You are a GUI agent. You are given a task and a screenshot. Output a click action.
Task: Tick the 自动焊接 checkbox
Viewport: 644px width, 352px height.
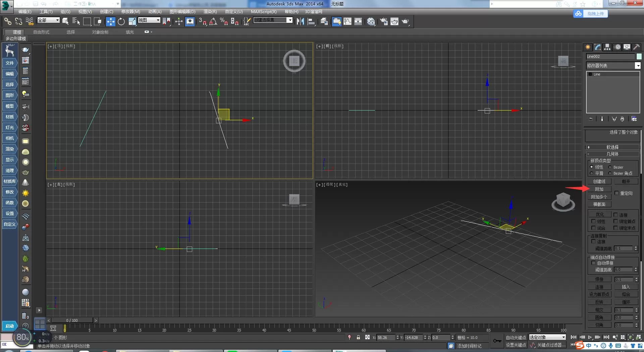point(593,263)
